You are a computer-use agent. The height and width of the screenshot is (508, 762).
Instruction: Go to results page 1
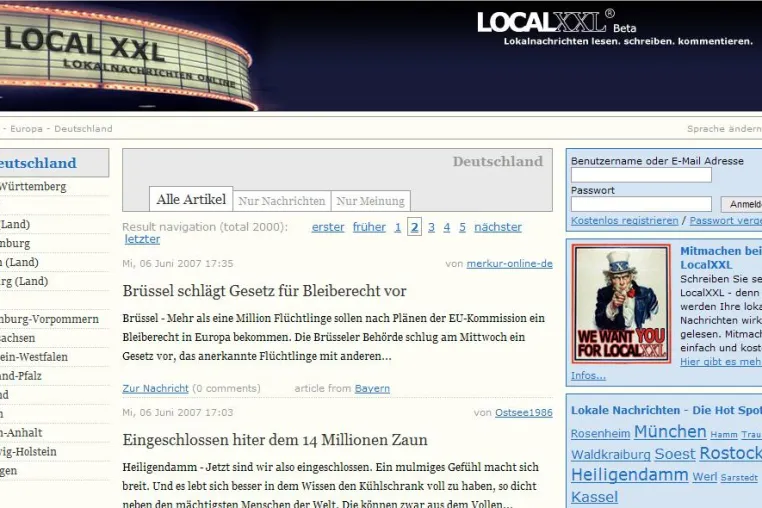pyautogui.click(x=398, y=227)
